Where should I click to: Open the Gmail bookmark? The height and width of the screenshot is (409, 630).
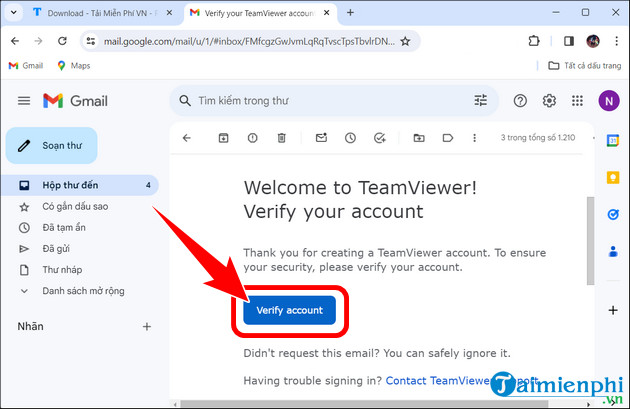coord(26,65)
